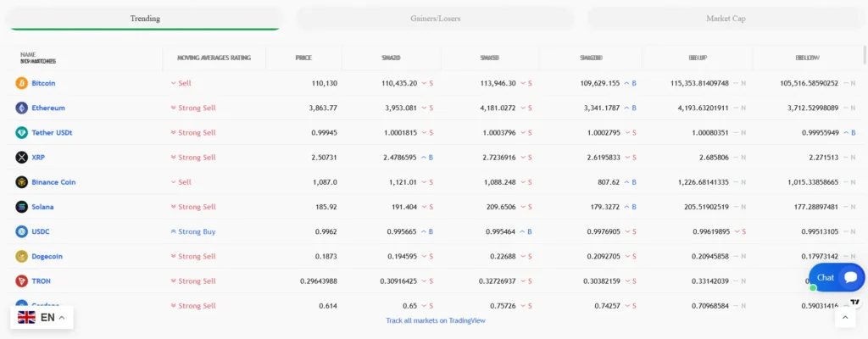Click the XRP coin icon
Viewport: 868px width, 339px height.
(22, 157)
